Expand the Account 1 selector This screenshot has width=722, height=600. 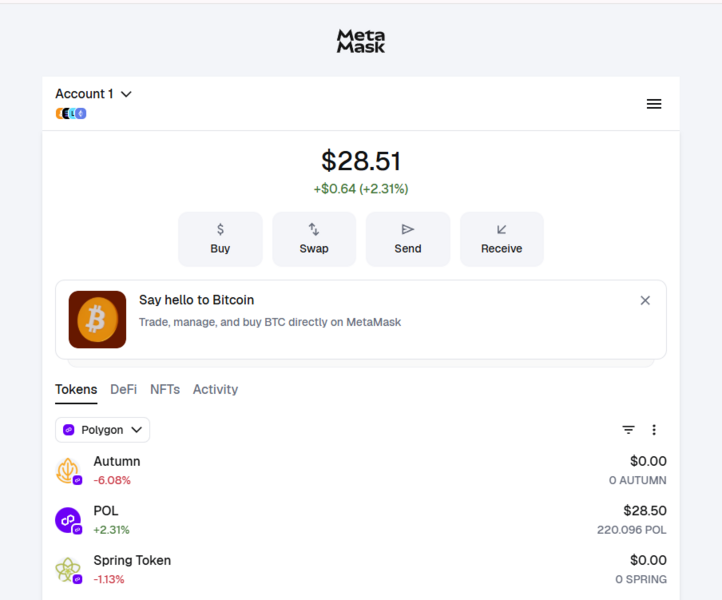(94, 94)
